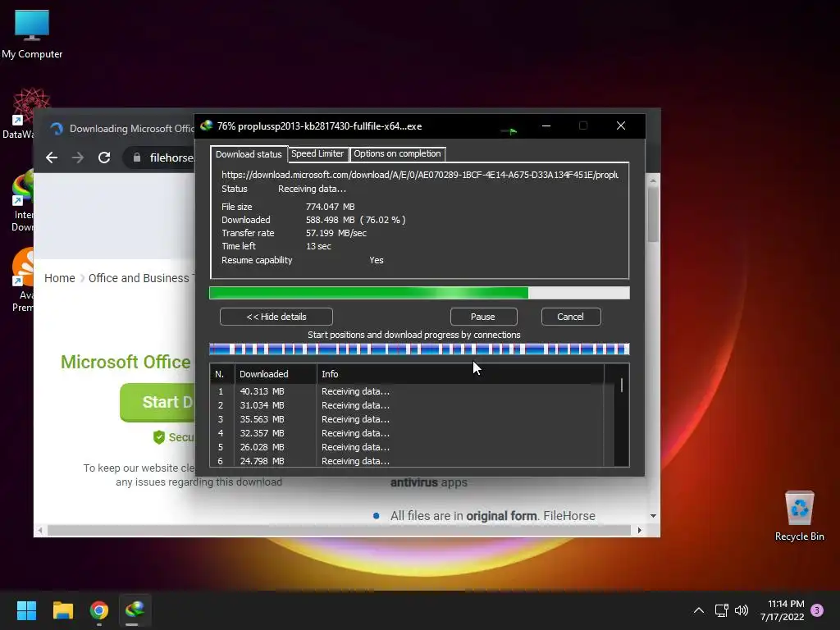
Task: Click the File size value 774.047 MB
Action: click(330, 207)
